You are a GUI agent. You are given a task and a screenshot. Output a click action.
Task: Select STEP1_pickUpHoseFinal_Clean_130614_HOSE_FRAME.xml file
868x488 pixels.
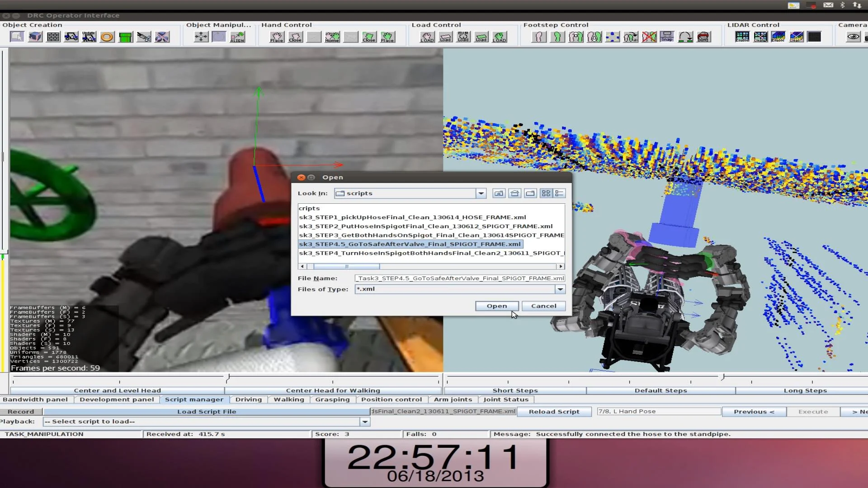pos(412,217)
